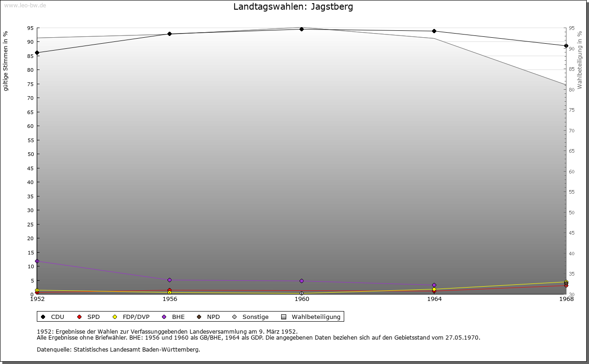The height and width of the screenshot is (364, 589).
Task: Click the CDU data point for 1952
Action: point(37,52)
